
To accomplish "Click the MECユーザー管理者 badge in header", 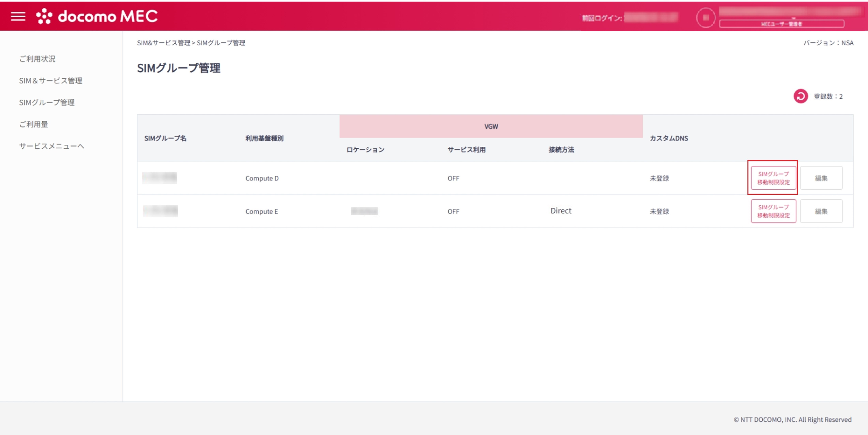I will 781,24.
